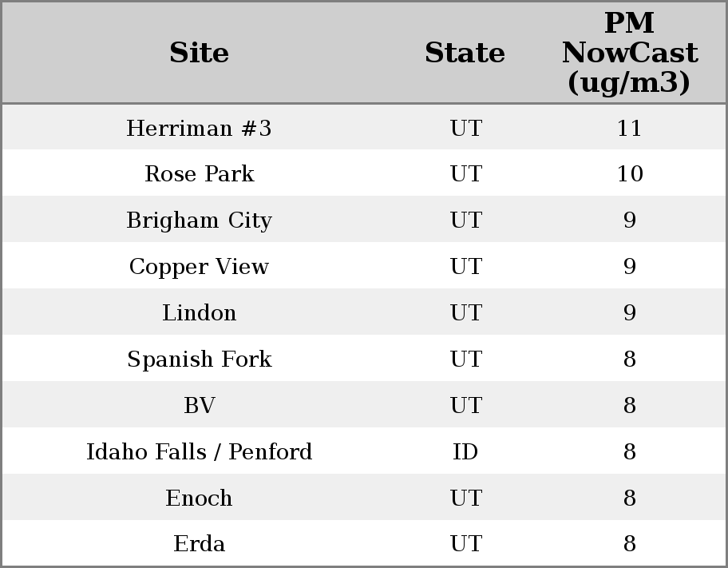The height and width of the screenshot is (568, 728).
Task: Click the Copper View site cell
Action: point(199,267)
